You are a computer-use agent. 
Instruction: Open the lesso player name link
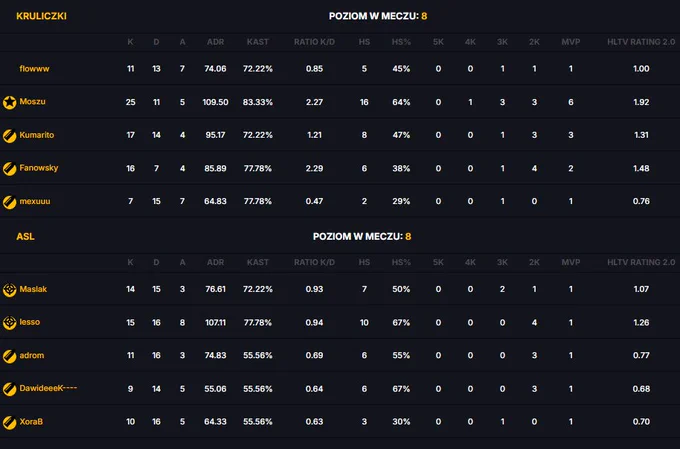[29, 322]
